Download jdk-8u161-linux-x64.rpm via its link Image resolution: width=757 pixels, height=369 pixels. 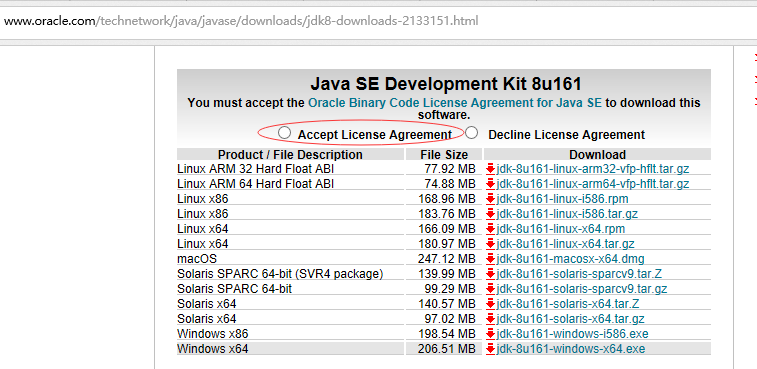click(561, 228)
